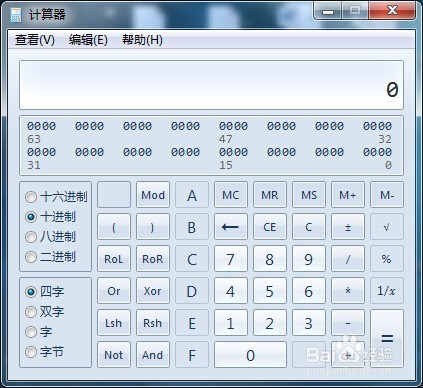Click the backspace arrow button

pyautogui.click(x=231, y=227)
